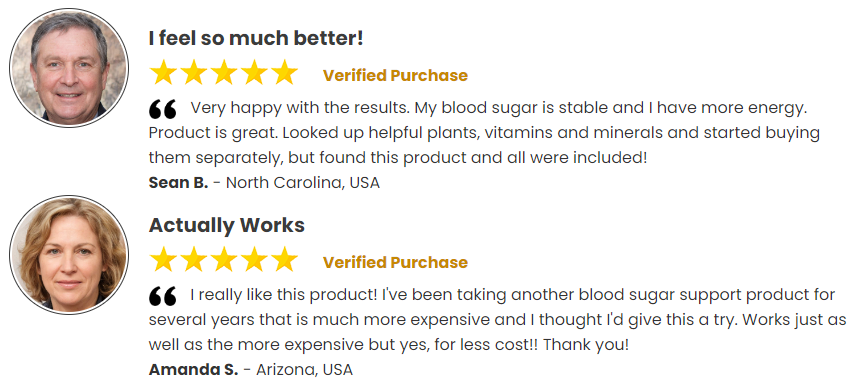849x380 pixels.
Task: Click the 'Actually Works' review heading
Action: point(227,225)
